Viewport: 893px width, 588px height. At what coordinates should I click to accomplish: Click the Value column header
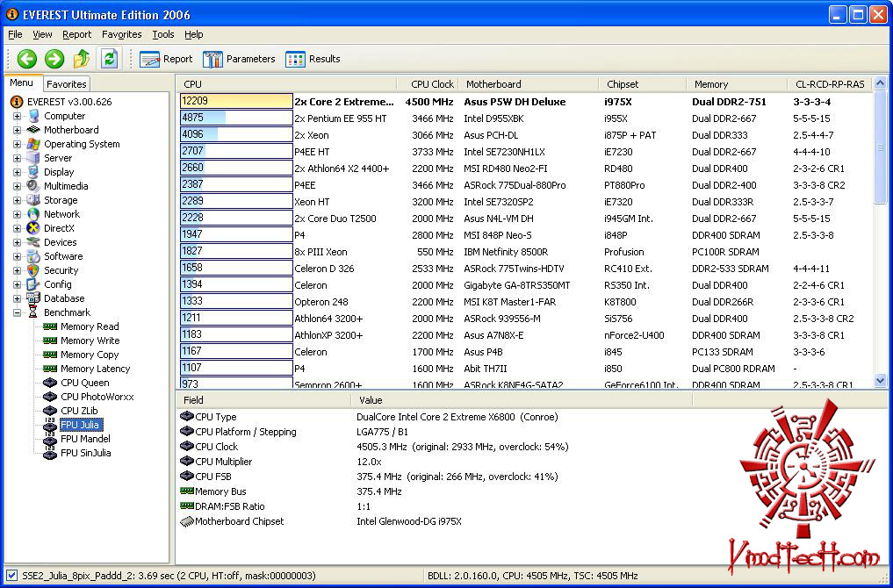pos(522,400)
